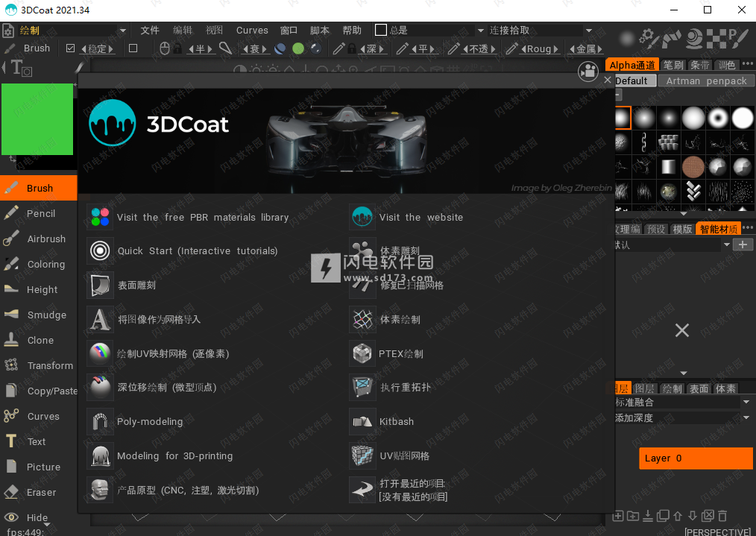The height and width of the screenshot is (536, 756).
Task: Click Visit the website link
Action: (421, 218)
